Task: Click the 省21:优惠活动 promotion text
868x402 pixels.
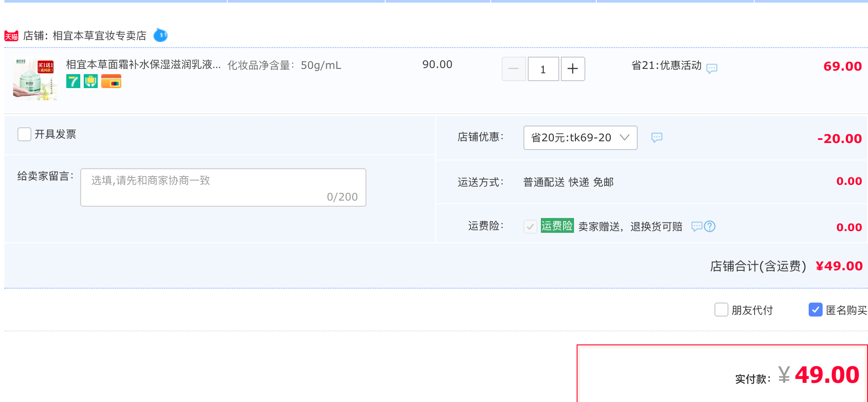Action: tap(666, 65)
